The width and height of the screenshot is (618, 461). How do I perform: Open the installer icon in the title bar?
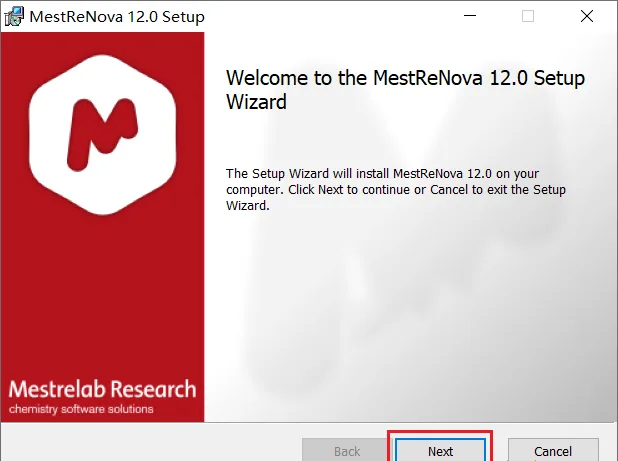(x=14, y=17)
